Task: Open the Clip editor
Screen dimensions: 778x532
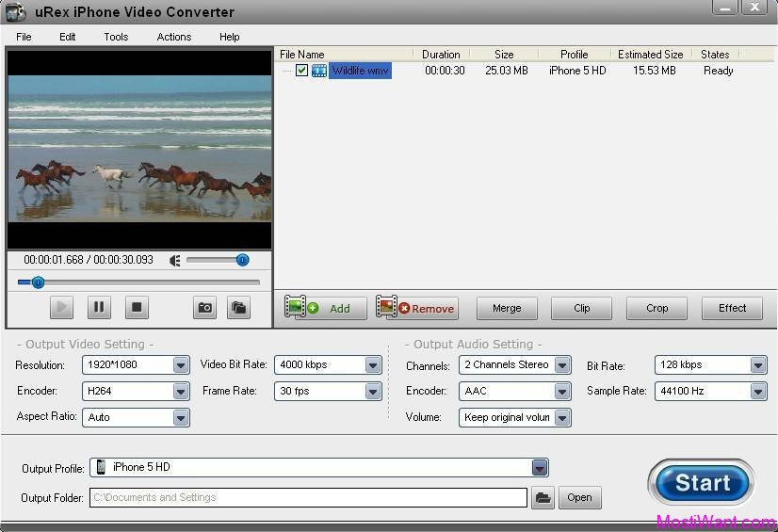Action: tap(581, 309)
